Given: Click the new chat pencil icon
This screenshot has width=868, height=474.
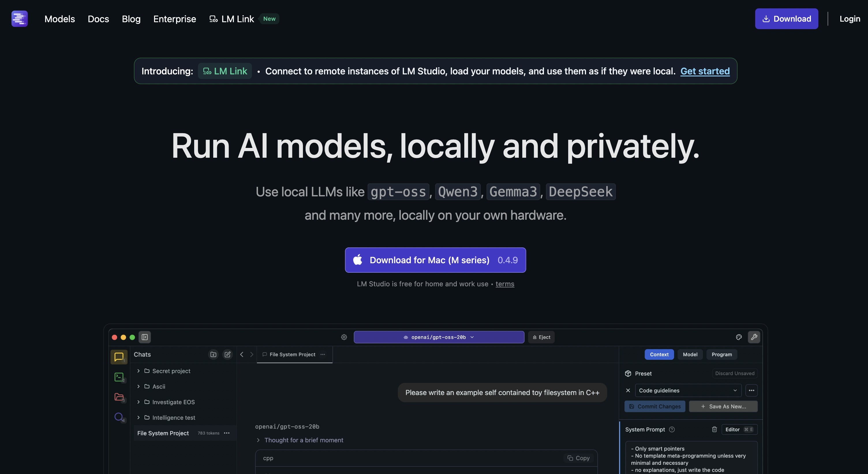Looking at the screenshot, I should (x=227, y=354).
